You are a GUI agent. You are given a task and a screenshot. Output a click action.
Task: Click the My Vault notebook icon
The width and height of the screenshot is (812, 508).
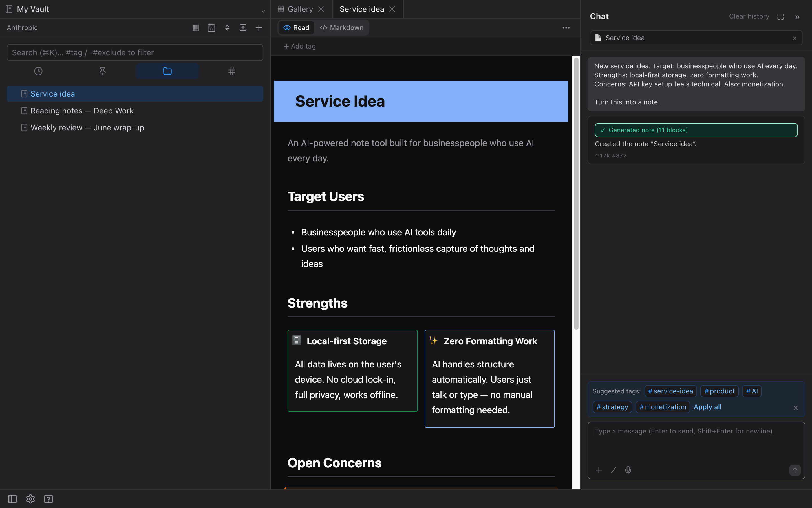[9, 9]
